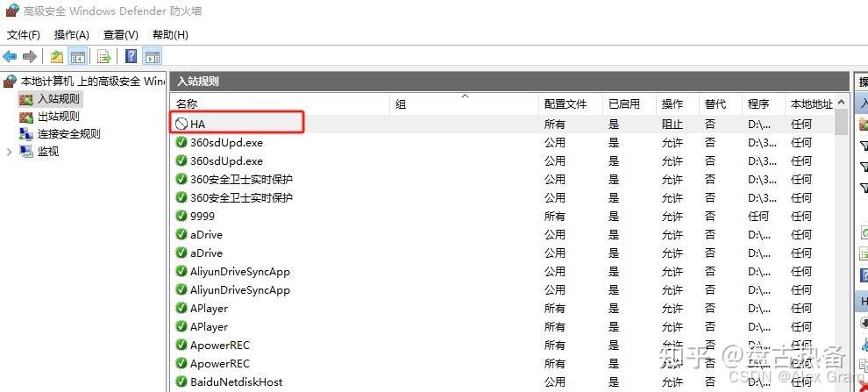Open the 文件(F) menu
The image size is (868, 392).
[24, 35]
